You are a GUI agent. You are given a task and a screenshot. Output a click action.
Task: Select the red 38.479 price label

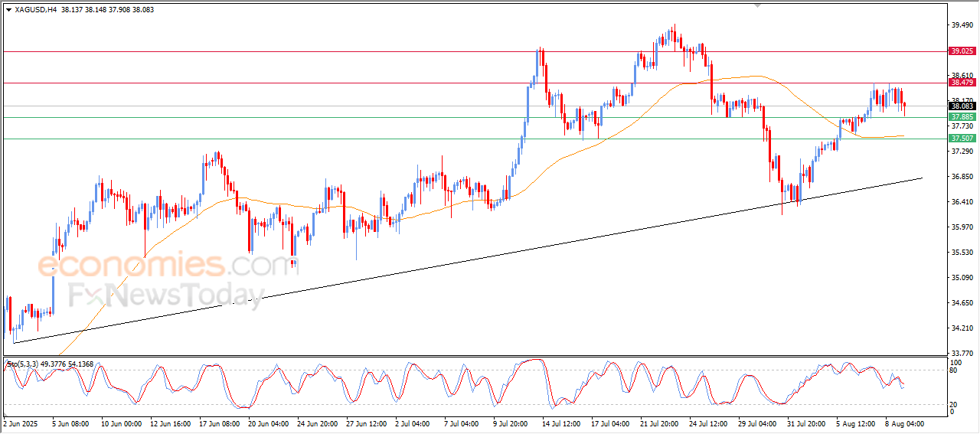tap(962, 82)
